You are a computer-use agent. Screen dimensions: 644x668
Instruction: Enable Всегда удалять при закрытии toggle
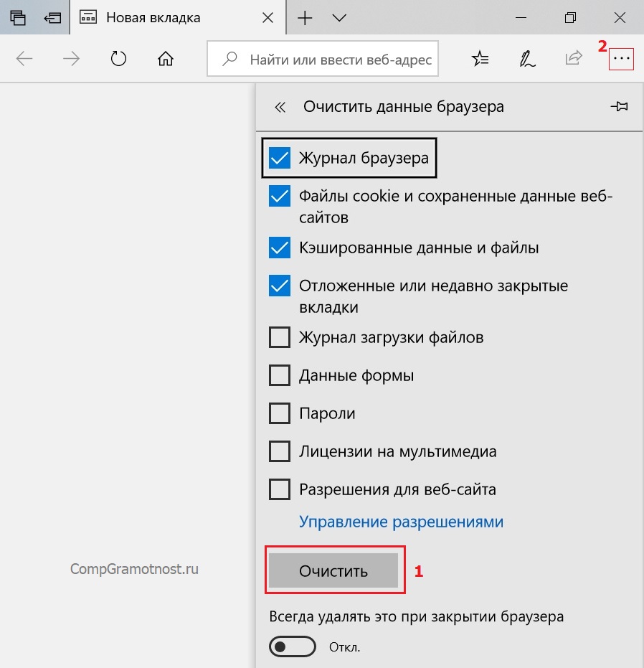coord(292,646)
